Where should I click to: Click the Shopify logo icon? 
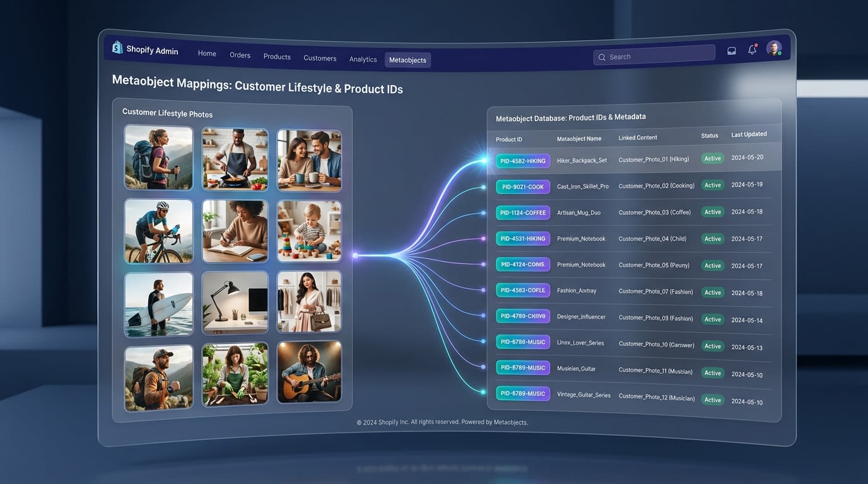point(117,47)
